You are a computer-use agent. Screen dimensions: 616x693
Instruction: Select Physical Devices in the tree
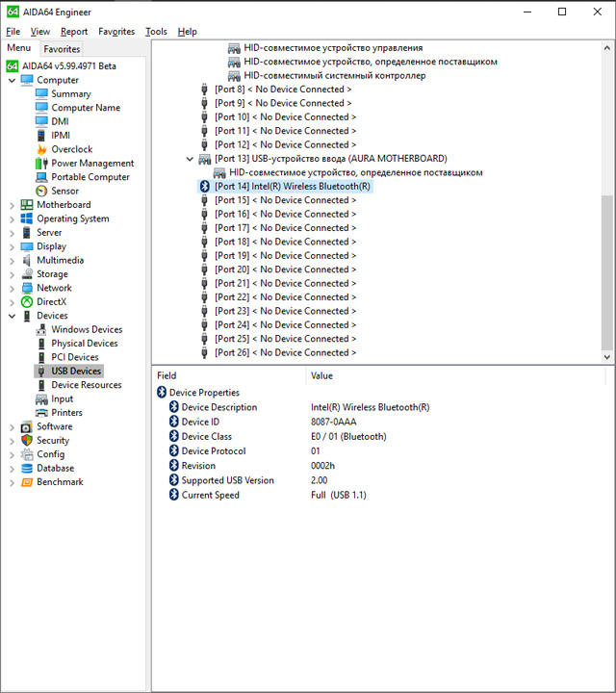coord(85,344)
